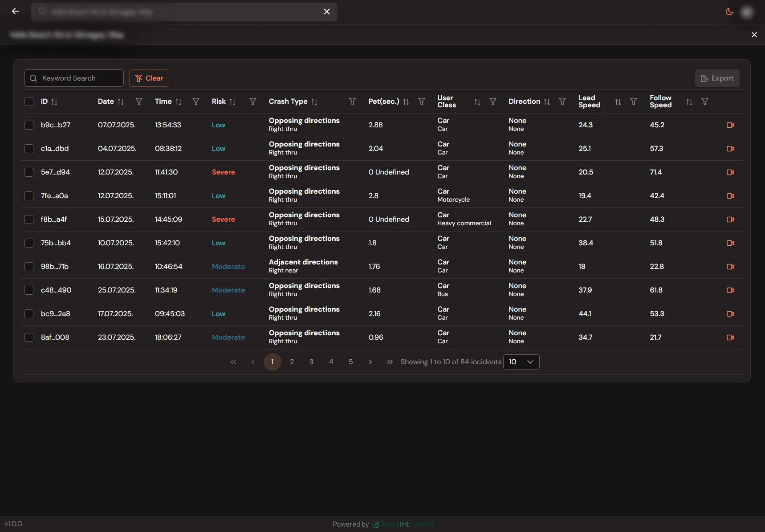The height and width of the screenshot is (532, 765).
Task: Click the Clear filters button
Action: click(x=149, y=78)
